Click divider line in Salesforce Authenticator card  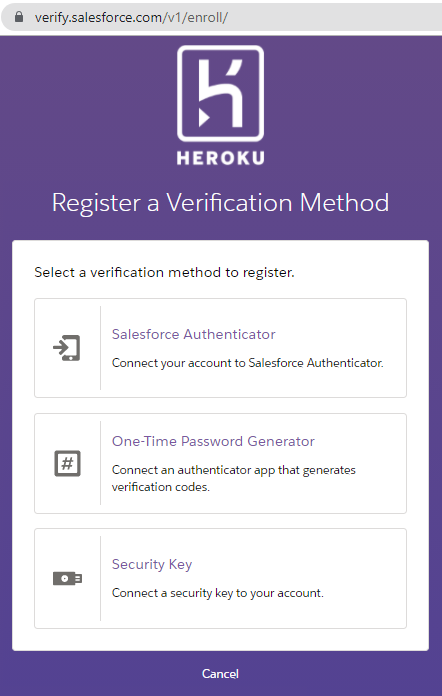pos(100,348)
